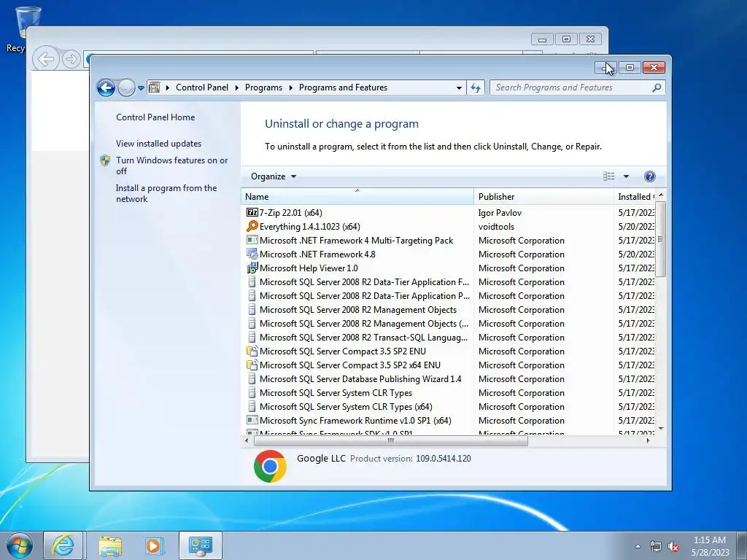
Task: Select the Everything 1.4.1.1023 icon
Action: [252, 226]
